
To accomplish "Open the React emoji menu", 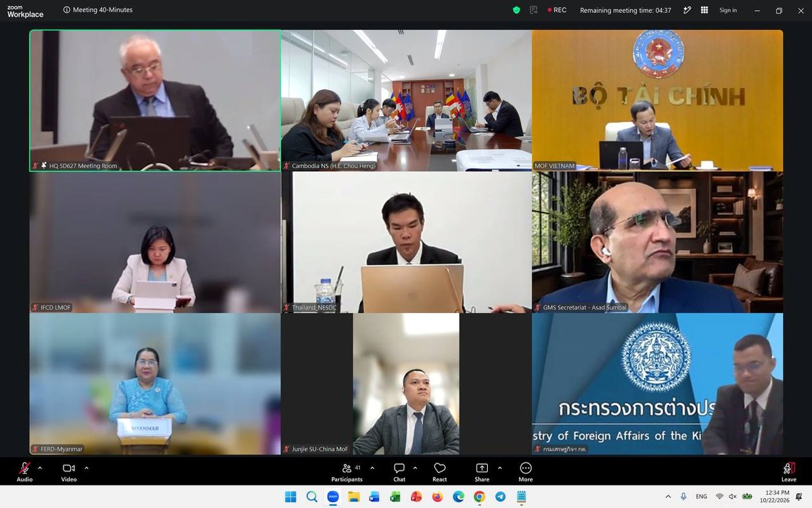I will [440, 472].
